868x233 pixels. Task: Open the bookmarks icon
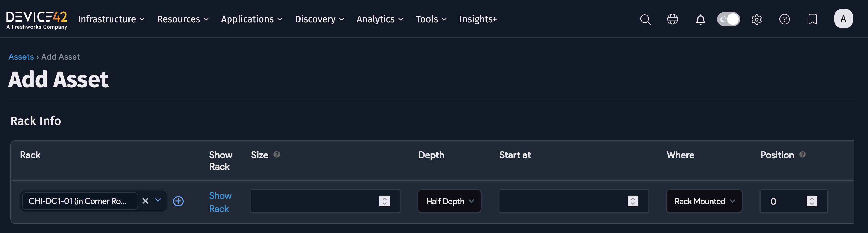click(812, 19)
